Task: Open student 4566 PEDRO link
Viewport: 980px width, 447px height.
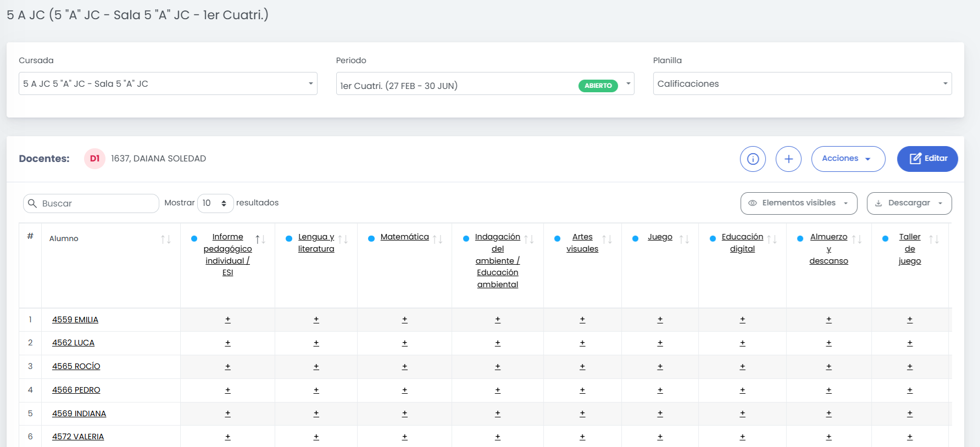Action: click(x=76, y=390)
